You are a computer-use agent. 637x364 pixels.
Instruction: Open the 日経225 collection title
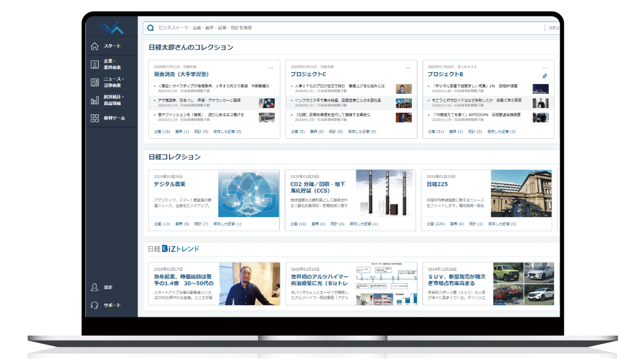[437, 184]
